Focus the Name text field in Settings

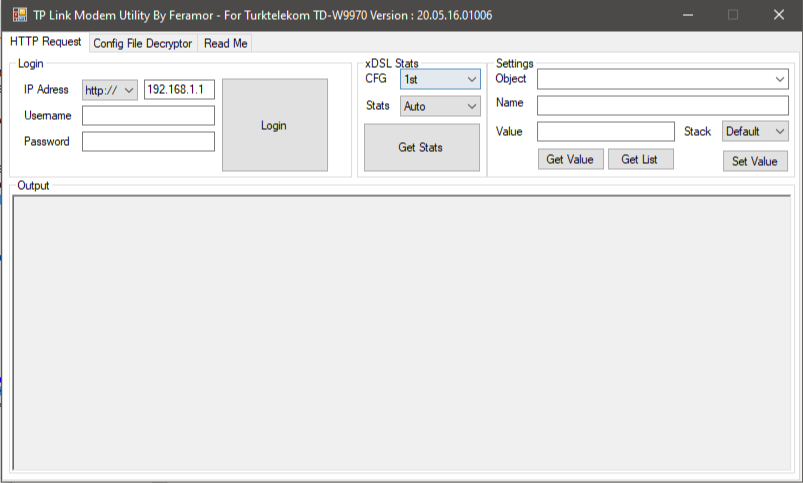(663, 106)
